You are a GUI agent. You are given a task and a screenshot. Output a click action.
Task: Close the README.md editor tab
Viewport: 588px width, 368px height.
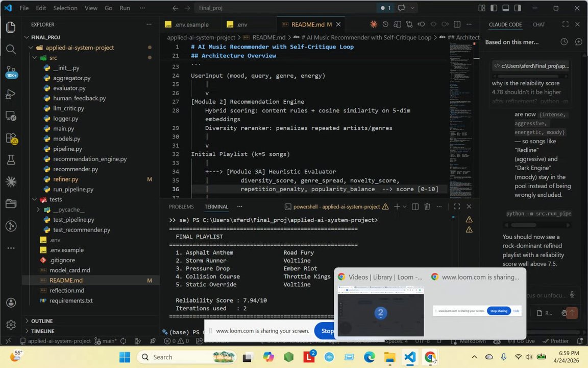pyautogui.click(x=338, y=25)
